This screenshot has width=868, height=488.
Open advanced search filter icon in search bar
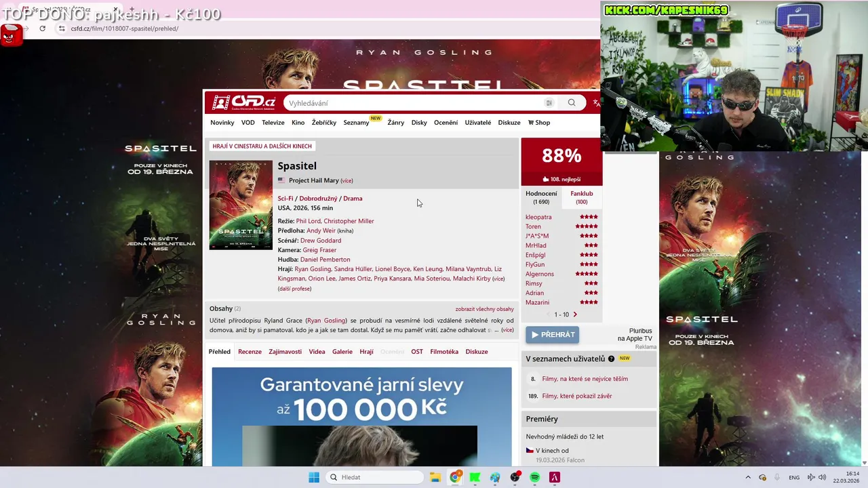point(549,103)
